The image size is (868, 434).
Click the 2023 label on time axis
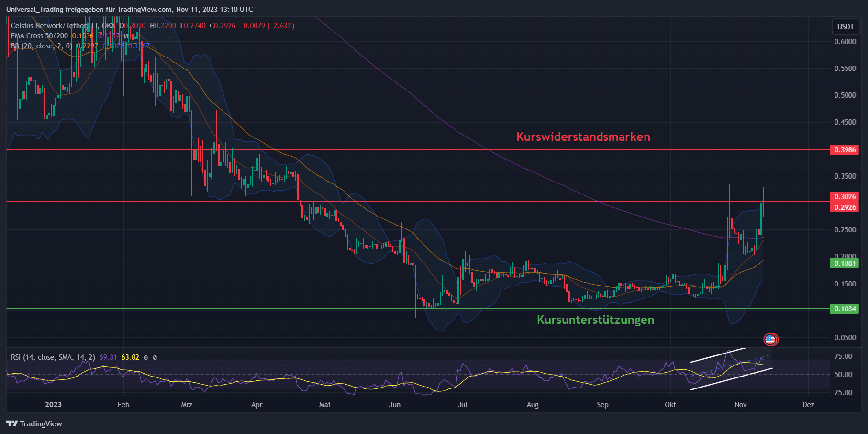[x=53, y=405]
